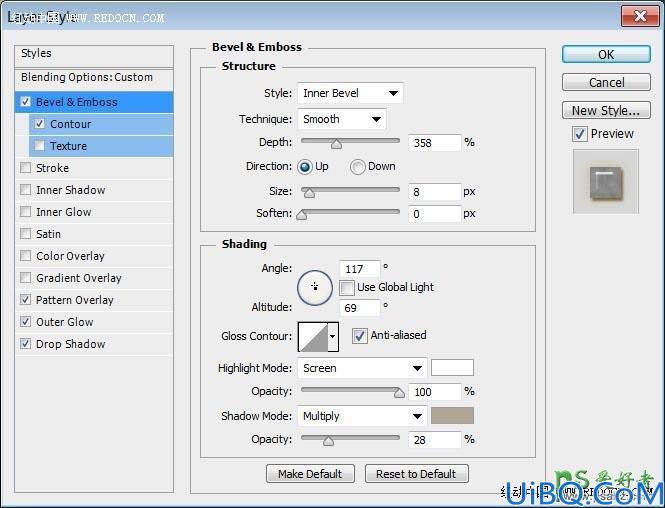Open the Style dropdown showing Inner Bevel
This screenshot has width=665, height=508.
tap(350, 93)
